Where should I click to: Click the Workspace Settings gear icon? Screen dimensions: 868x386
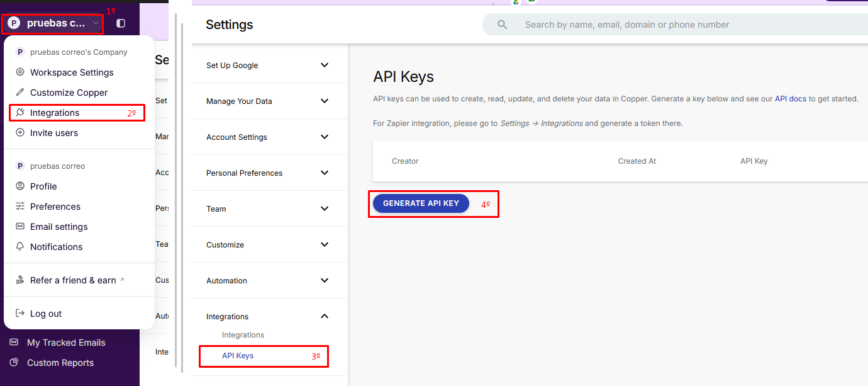pyautogui.click(x=20, y=72)
